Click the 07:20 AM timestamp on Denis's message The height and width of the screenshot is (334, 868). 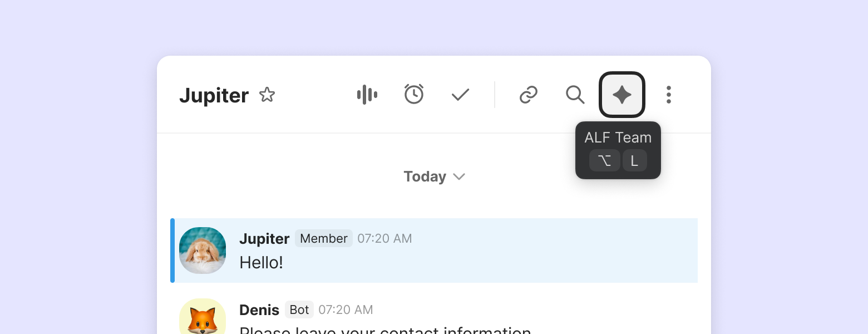pyautogui.click(x=346, y=310)
